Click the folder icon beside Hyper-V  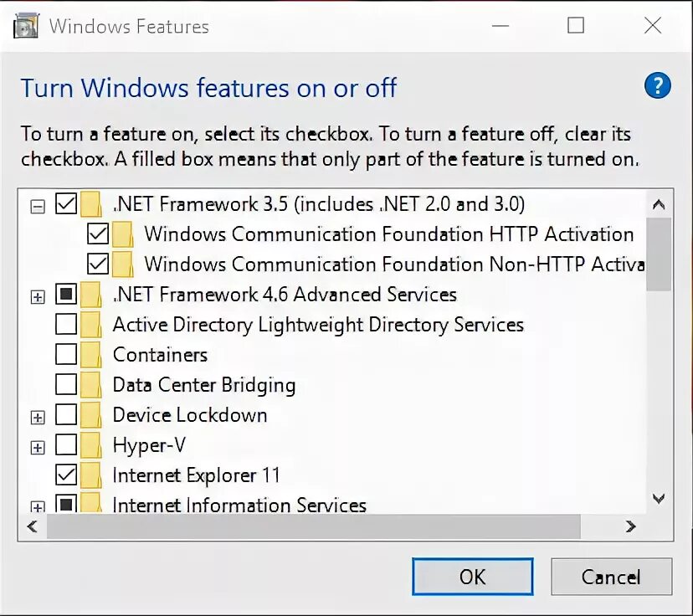point(91,445)
